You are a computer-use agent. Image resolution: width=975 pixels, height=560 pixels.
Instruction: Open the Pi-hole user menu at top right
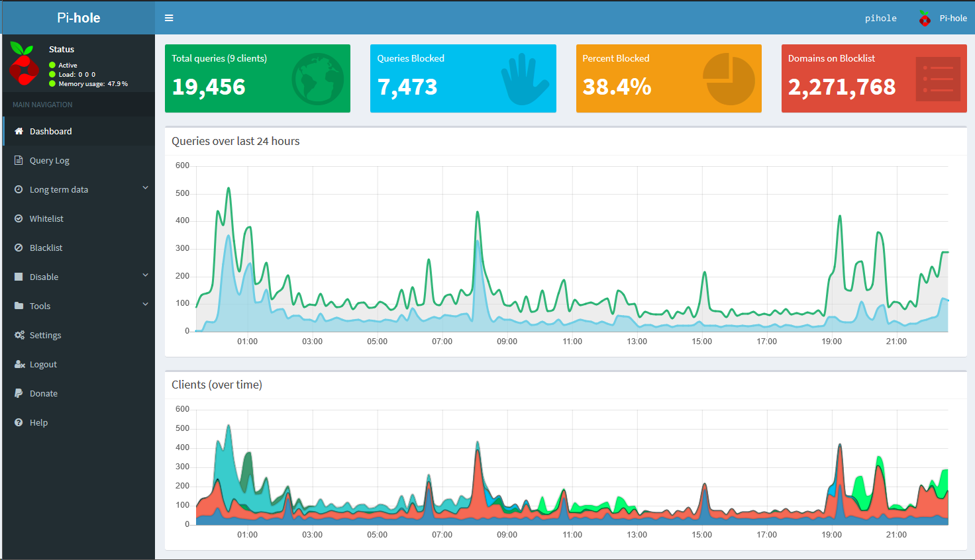pos(943,19)
